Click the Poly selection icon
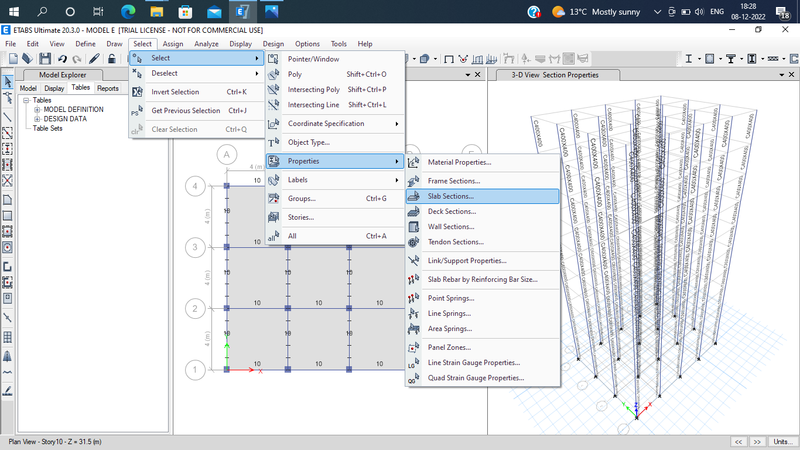 [x=273, y=74]
